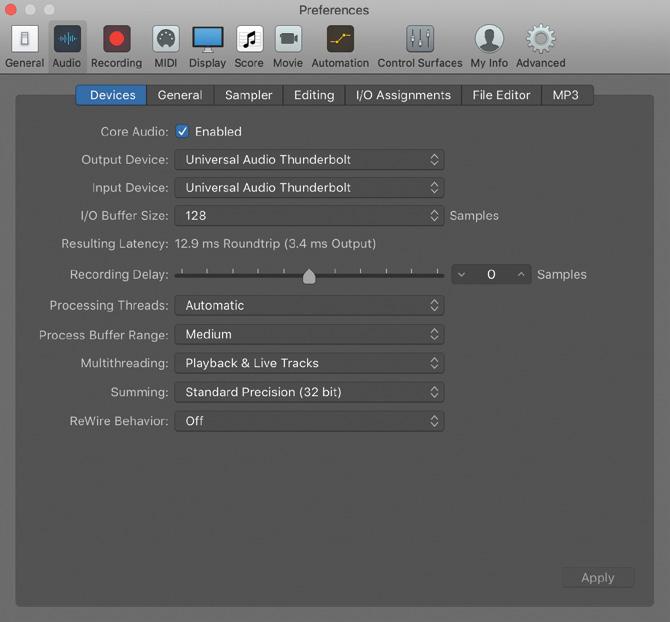Screen dimensions: 670x622
Task: Open MIDI connector preferences icon
Action: (x=166, y=39)
